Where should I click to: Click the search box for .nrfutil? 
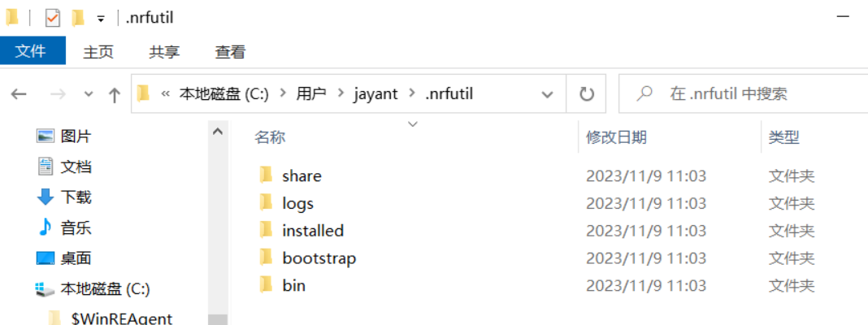(x=742, y=94)
